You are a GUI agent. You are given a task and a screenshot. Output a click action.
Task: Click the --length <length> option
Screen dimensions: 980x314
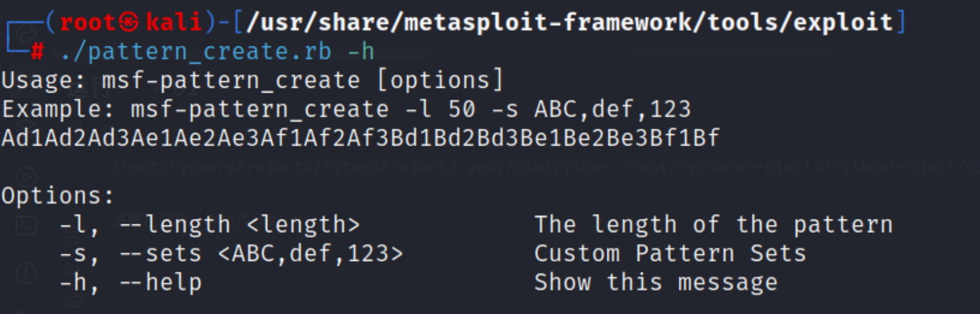[x=240, y=224]
